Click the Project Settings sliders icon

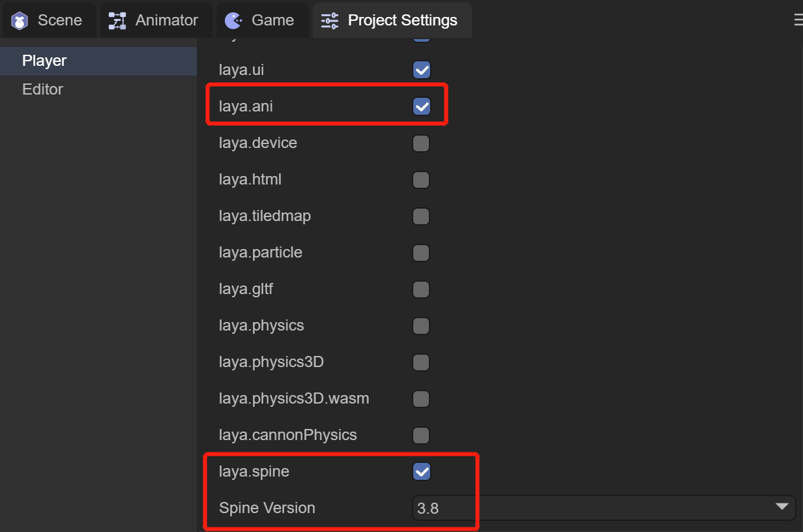point(330,21)
